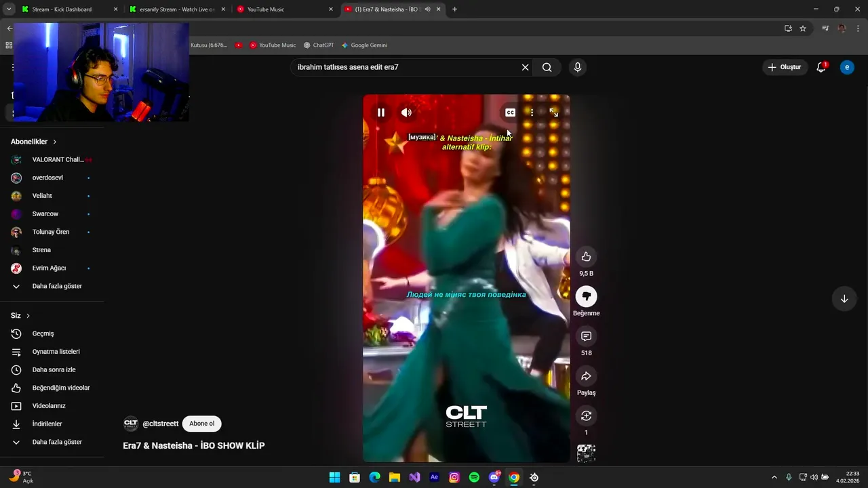This screenshot has height=488, width=868.
Task: Expand the Abonelikler section
Action: [34, 142]
